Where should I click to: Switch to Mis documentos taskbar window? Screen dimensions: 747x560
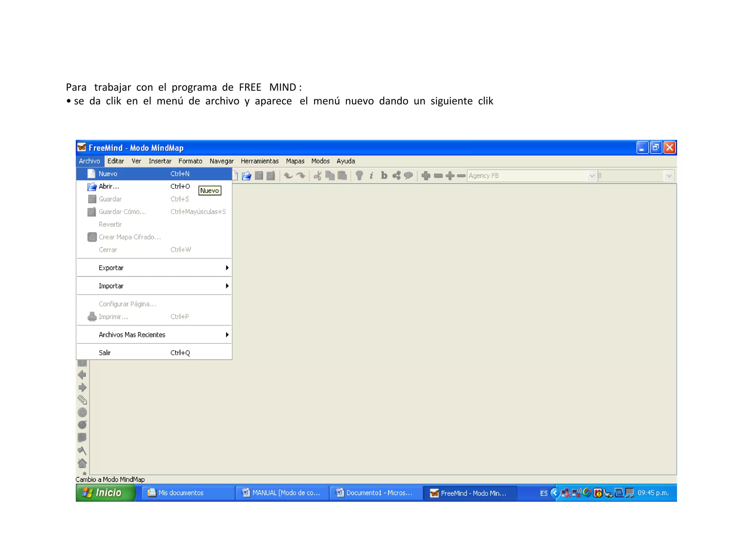[180, 493]
